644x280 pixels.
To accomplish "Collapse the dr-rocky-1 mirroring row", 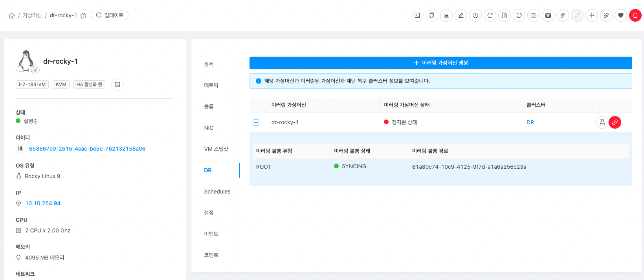I will (256, 122).
